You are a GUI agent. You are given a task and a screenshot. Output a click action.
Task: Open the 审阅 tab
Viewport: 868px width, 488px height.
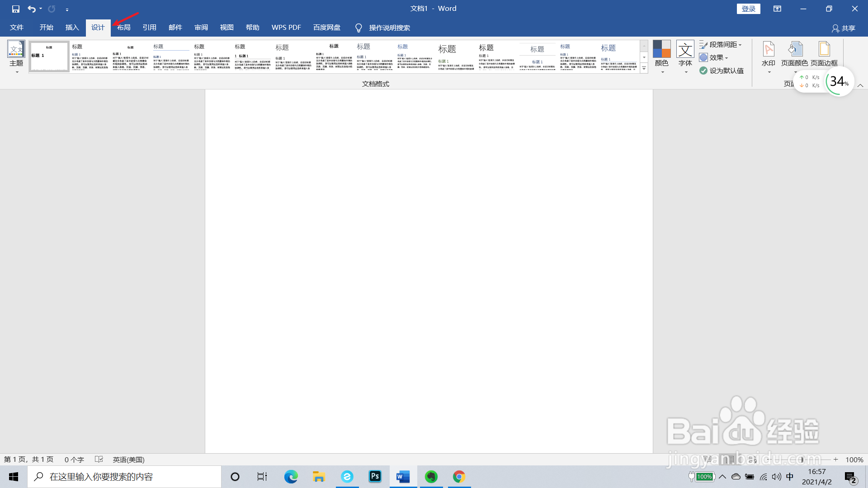tap(201, 28)
